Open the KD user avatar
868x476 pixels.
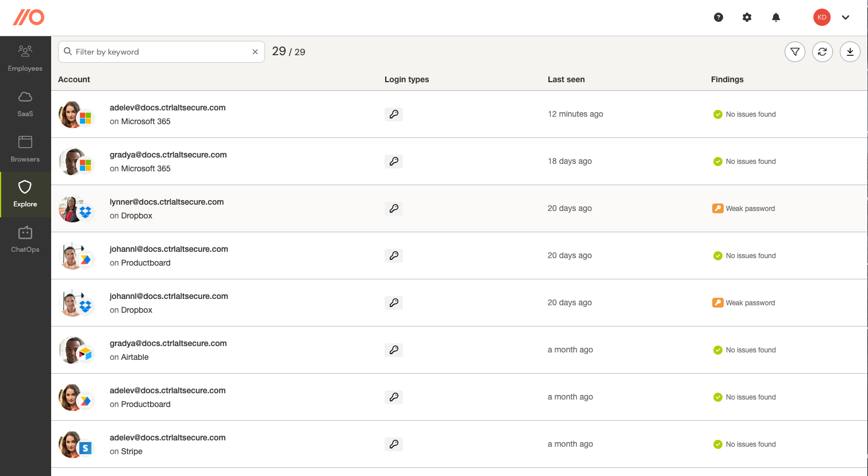point(821,17)
